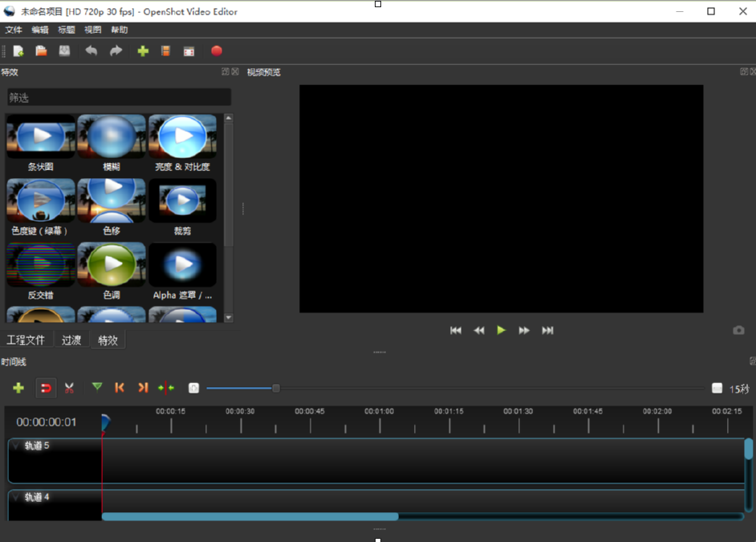Click the green Import Files plus icon
This screenshot has height=542, width=756.
pos(143,51)
